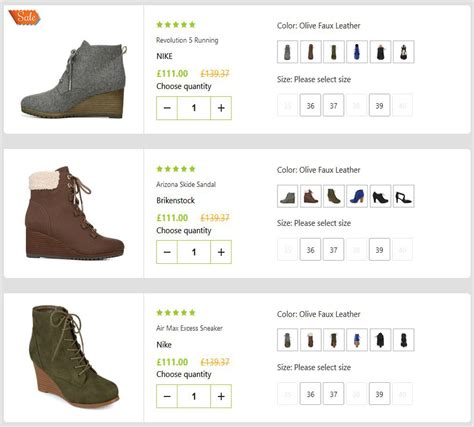Click star rating of Revolution 5 Running
The height and width of the screenshot is (427, 474).
pyautogui.click(x=176, y=24)
